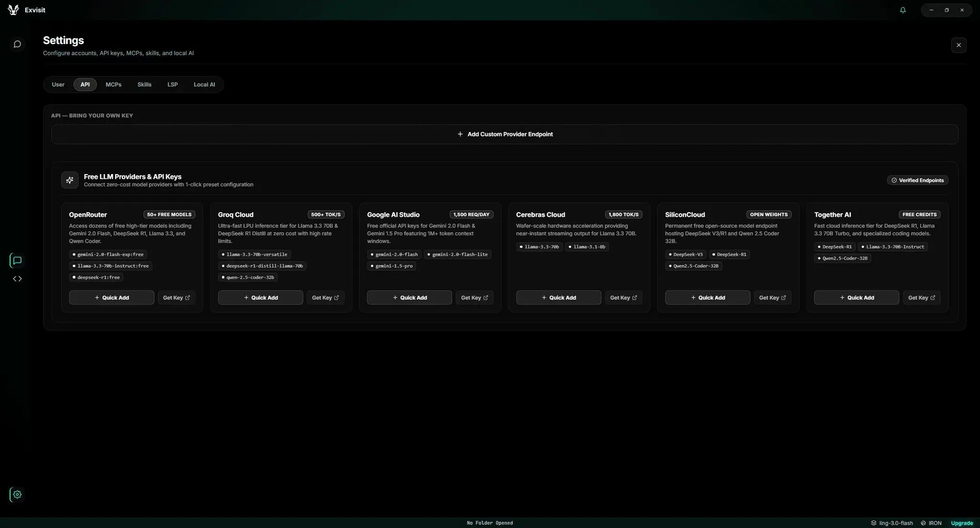Open the notifications bell icon
The height and width of the screenshot is (528, 980).
point(903,10)
